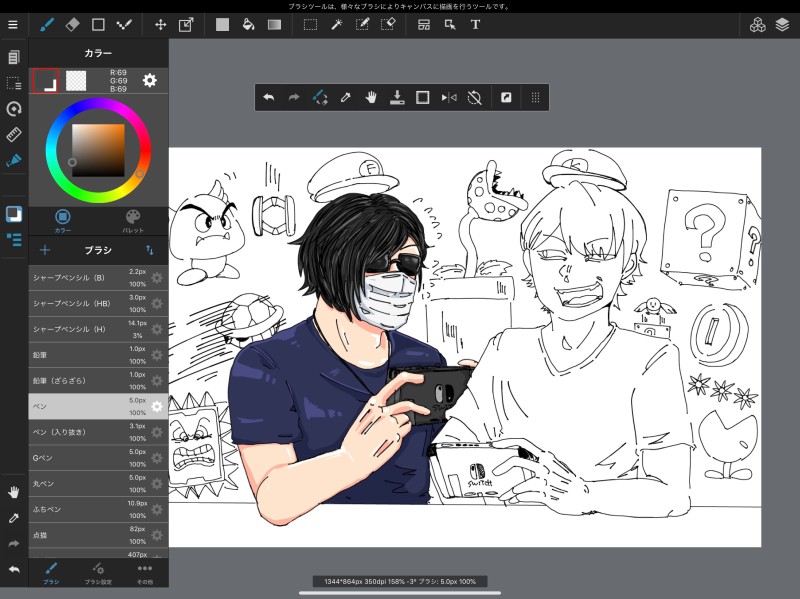Viewport: 800px width, 599px height.
Task: Select the シャープペンシル (B) brush
Action: (x=98, y=278)
